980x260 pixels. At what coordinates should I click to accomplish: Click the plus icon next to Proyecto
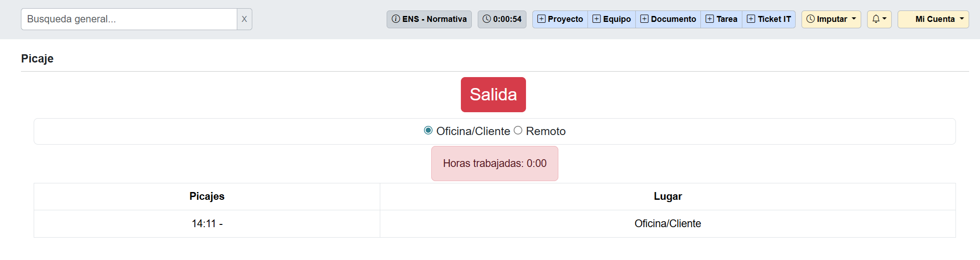click(x=541, y=19)
